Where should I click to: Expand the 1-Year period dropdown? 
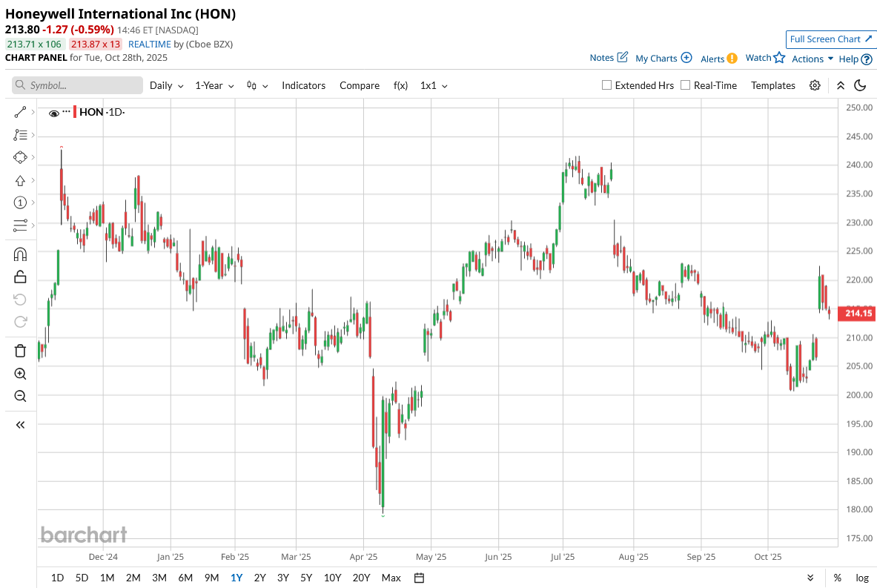point(214,85)
